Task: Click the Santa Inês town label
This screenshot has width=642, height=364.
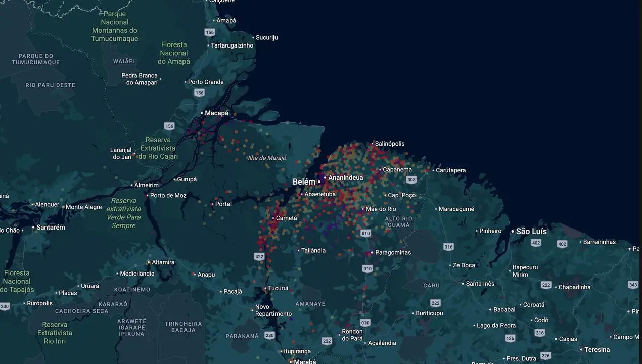Action: 480,284
